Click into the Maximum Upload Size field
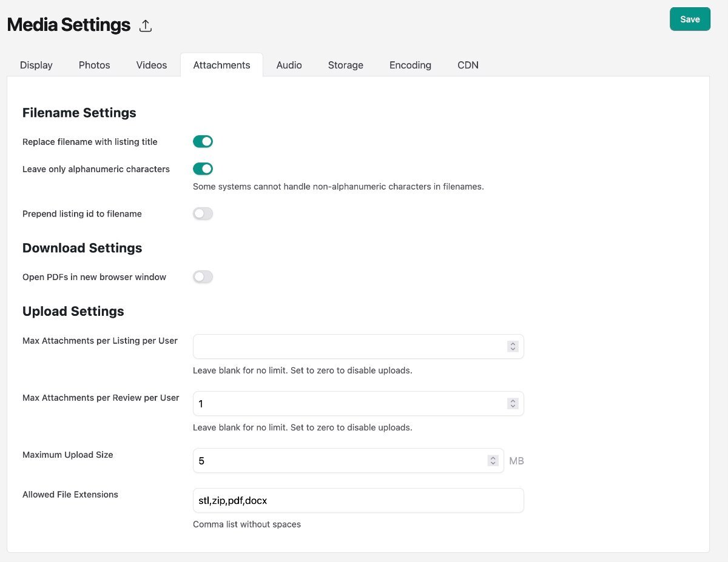This screenshot has width=728, height=562. (340, 461)
